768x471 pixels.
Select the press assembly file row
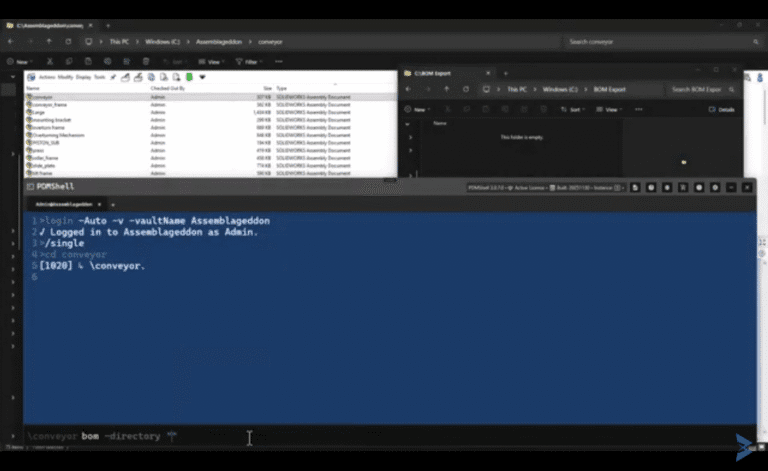211,150
